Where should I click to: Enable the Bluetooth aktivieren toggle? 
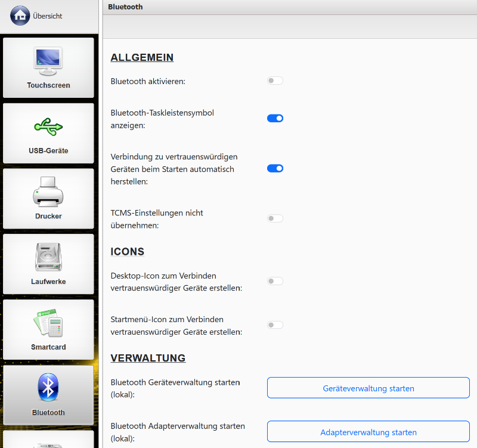(275, 81)
